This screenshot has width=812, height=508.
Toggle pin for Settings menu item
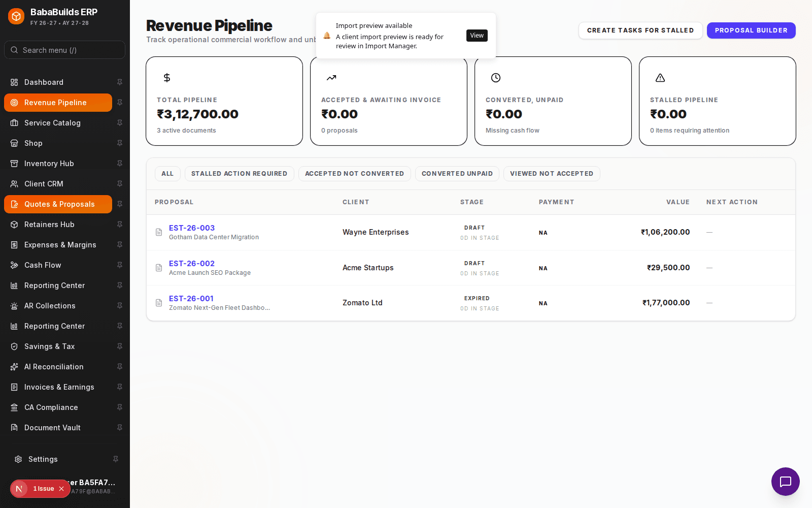[116, 459]
